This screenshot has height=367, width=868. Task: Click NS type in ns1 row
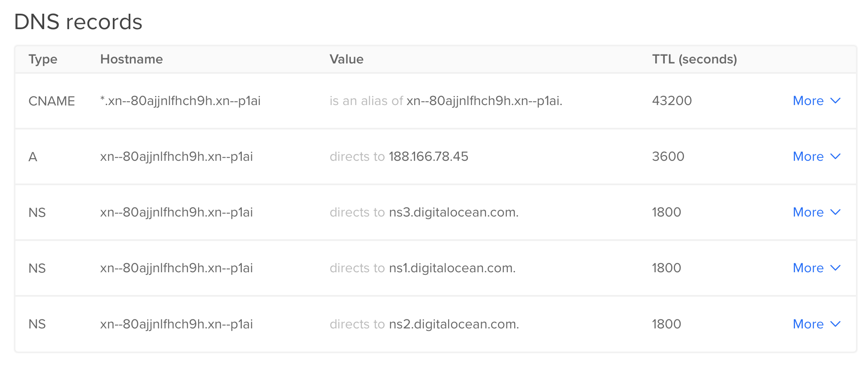[37, 268]
